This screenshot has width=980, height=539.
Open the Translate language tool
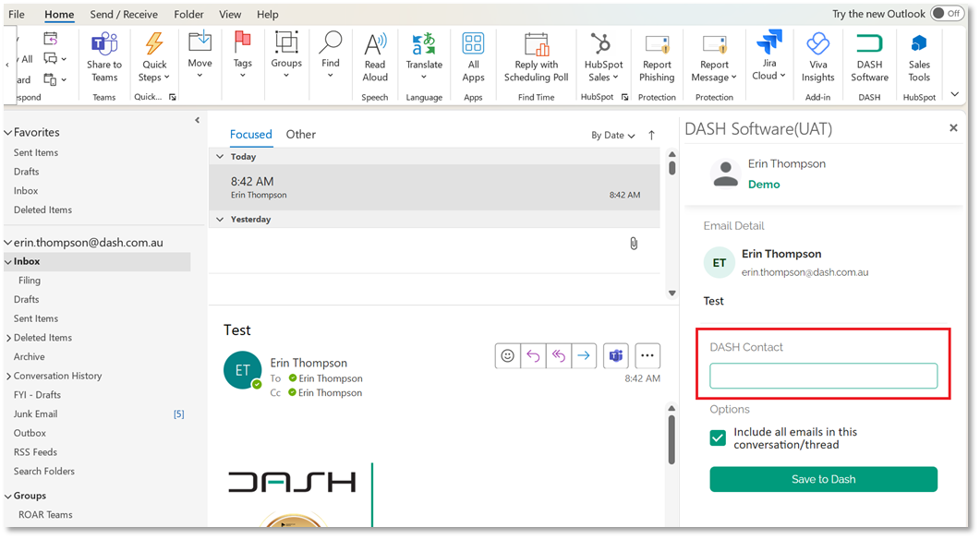point(424,56)
